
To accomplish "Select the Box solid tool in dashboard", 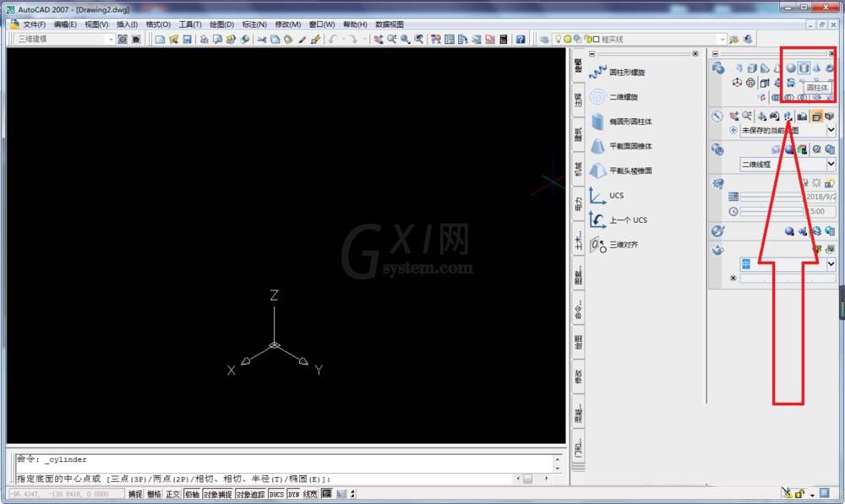I will point(752,68).
